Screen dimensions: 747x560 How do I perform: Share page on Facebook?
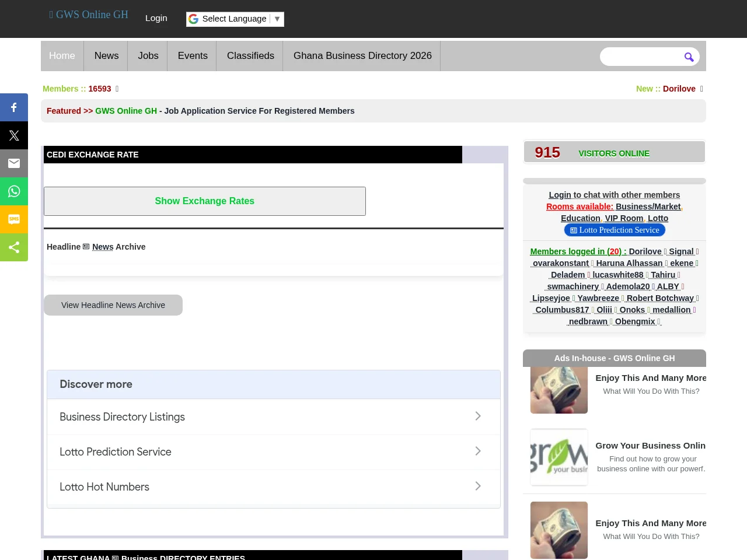(14, 107)
